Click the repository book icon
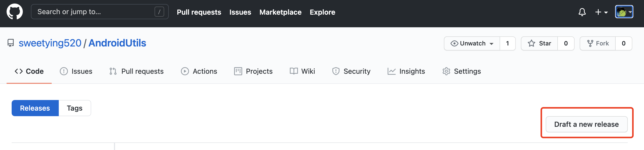This screenshot has height=150, width=644. [x=11, y=43]
